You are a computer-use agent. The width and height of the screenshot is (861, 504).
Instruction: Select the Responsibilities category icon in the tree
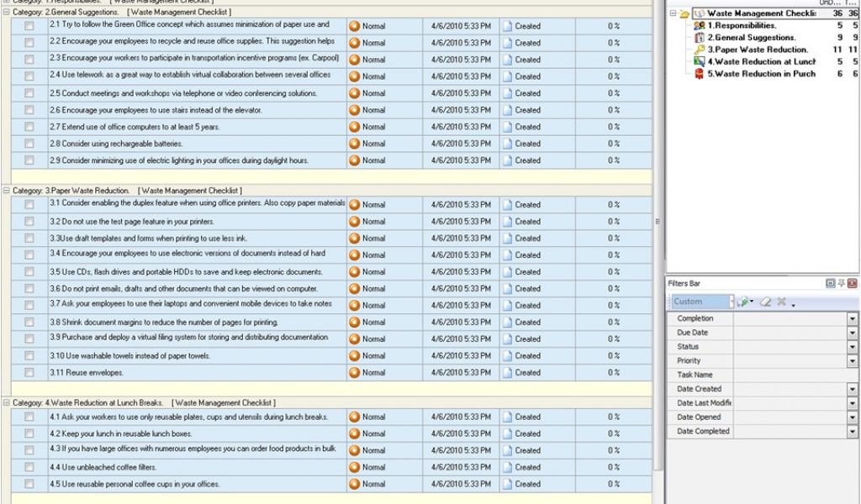tap(699, 25)
